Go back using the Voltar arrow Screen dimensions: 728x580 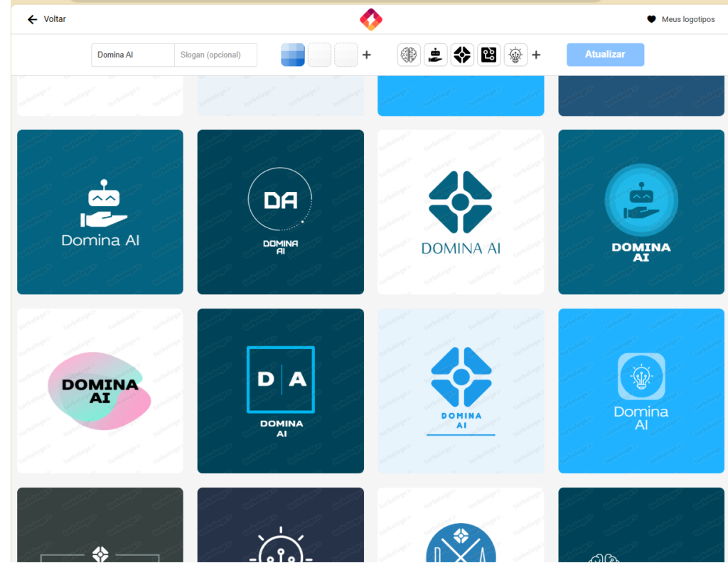tap(46, 19)
